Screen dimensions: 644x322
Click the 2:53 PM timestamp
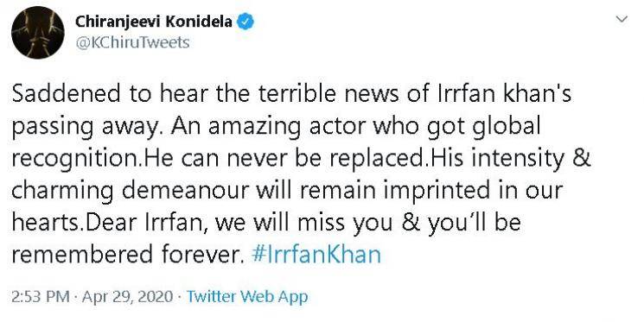[x=41, y=297]
